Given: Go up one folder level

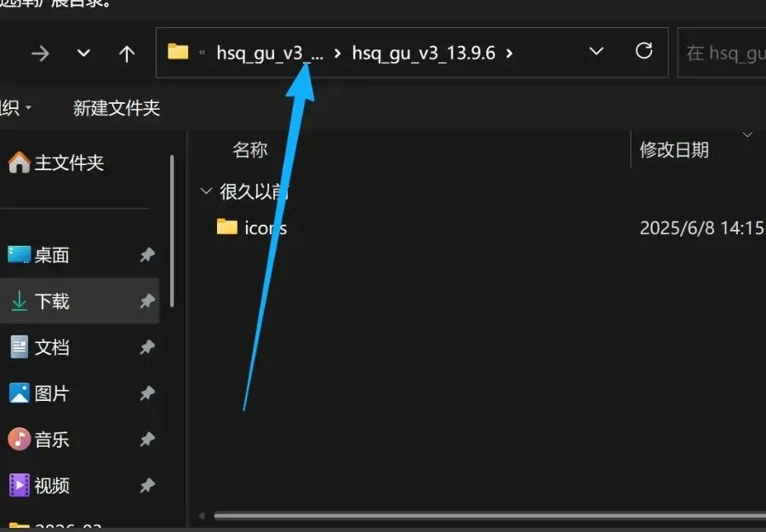Looking at the screenshot, I should coord(127,54).
